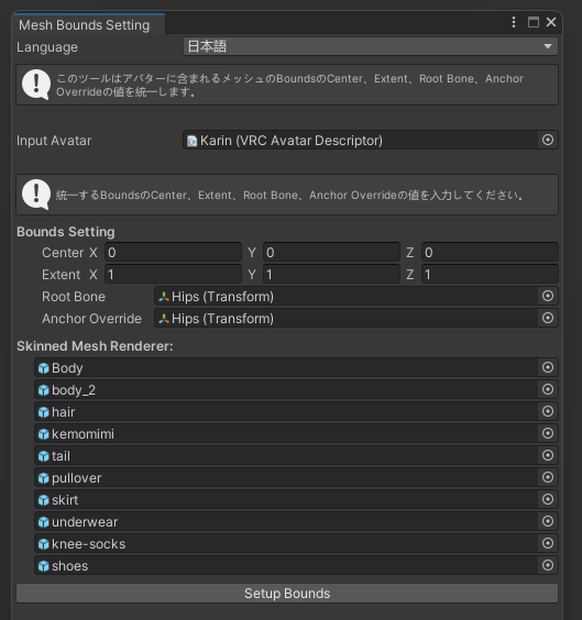This screenshot has width=582, height=620.
Task: Open object picker for body_2 renderer
Action: coord(548,389)
